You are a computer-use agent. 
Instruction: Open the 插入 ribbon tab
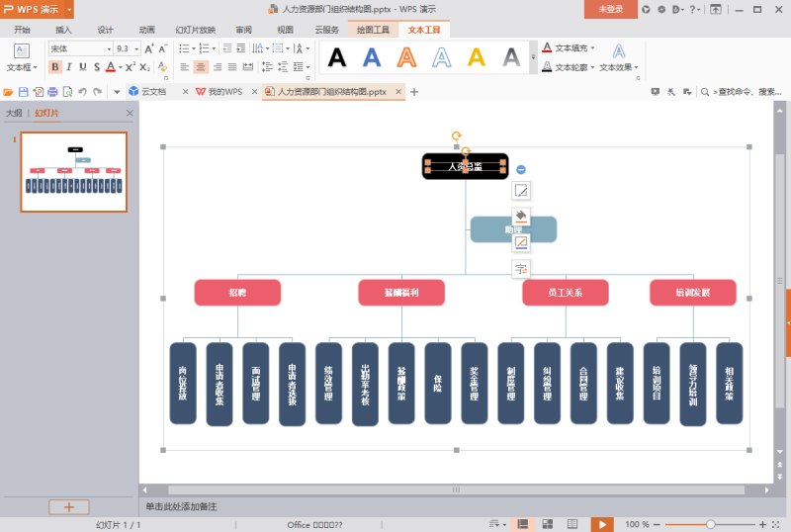(x=63, y=30)
